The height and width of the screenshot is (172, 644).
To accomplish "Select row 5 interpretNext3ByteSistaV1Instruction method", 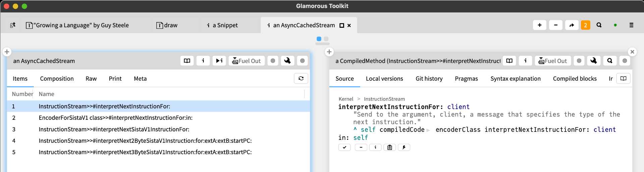I will (158, 152).
